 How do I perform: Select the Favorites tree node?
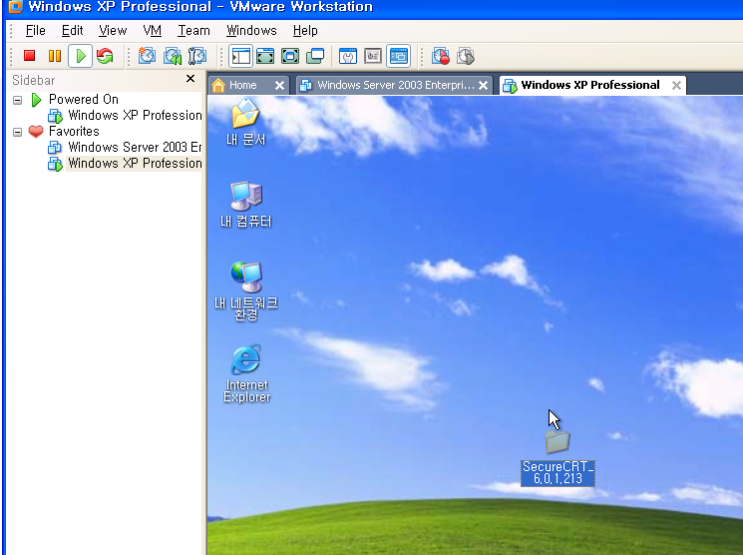point(74,131)
